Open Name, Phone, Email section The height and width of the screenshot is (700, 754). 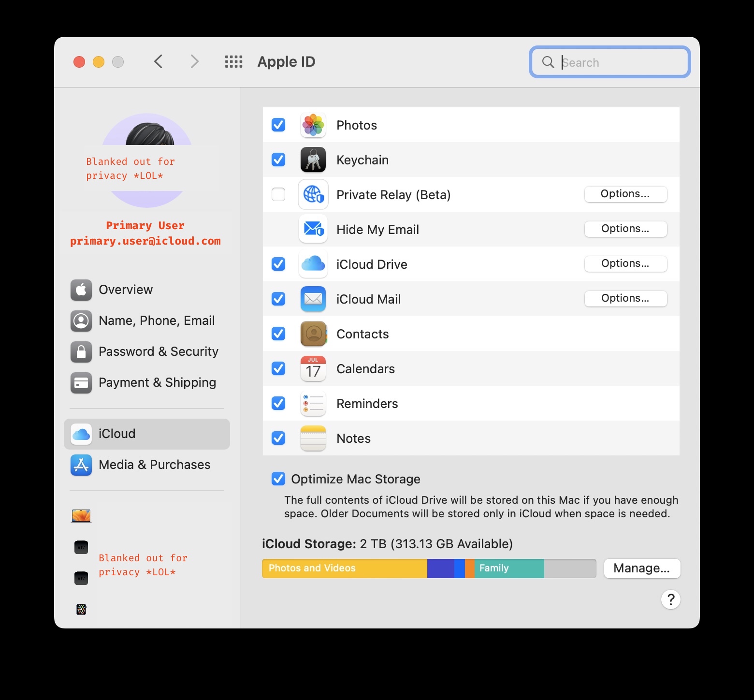(x=147, y=321)
